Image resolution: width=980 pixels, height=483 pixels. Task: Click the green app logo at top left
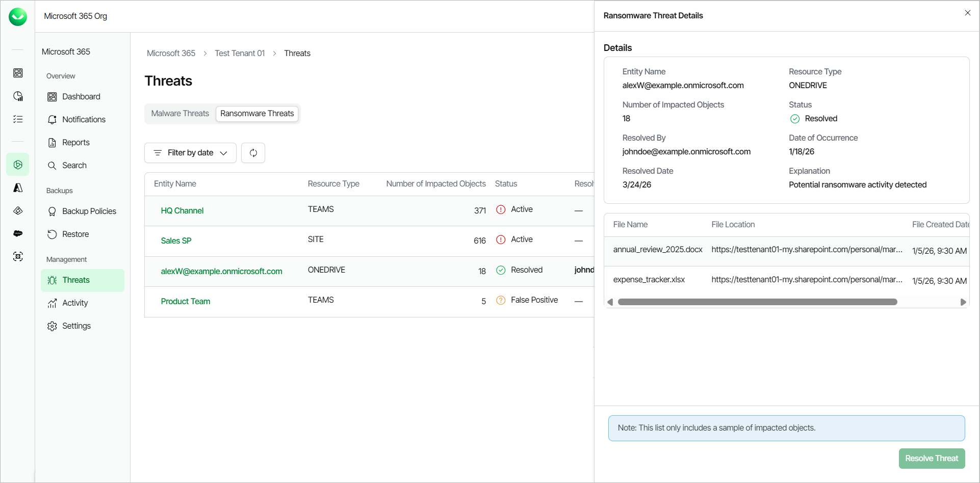coord(18,17)
